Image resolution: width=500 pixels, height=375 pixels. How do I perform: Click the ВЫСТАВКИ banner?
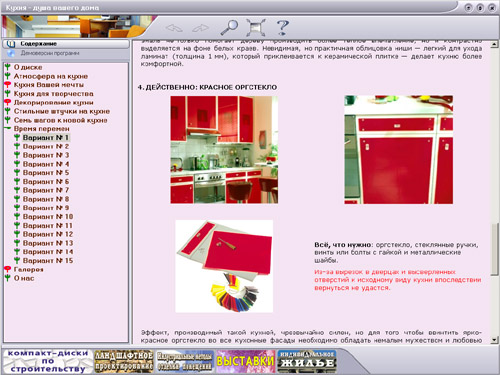pyautogui.click(x=245, y=361)
